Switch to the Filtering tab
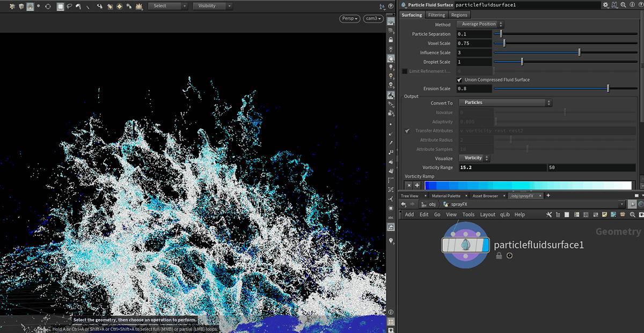This screenshot has height=333, width=644. pyautogui.click(x=436, y=15)
